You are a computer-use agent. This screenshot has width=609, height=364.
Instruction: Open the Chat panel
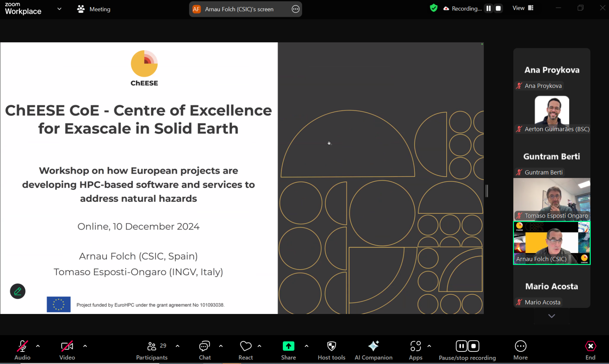coord(204,349)
